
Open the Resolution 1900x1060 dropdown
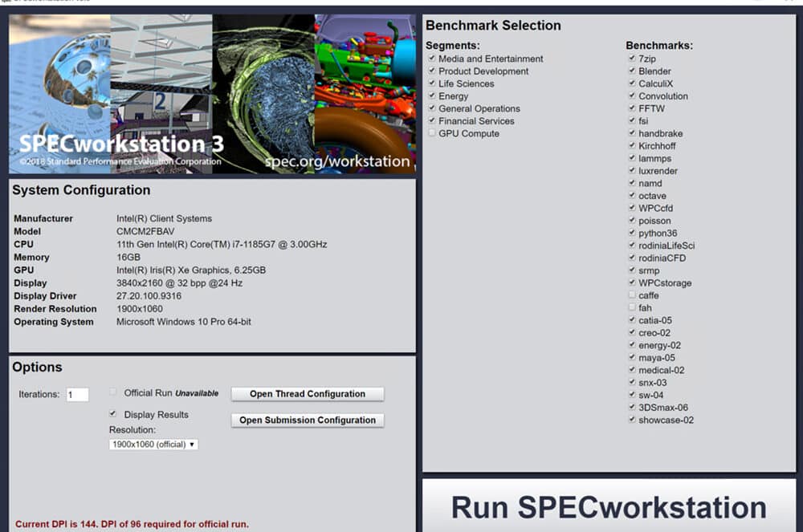(x=153, y=445)
